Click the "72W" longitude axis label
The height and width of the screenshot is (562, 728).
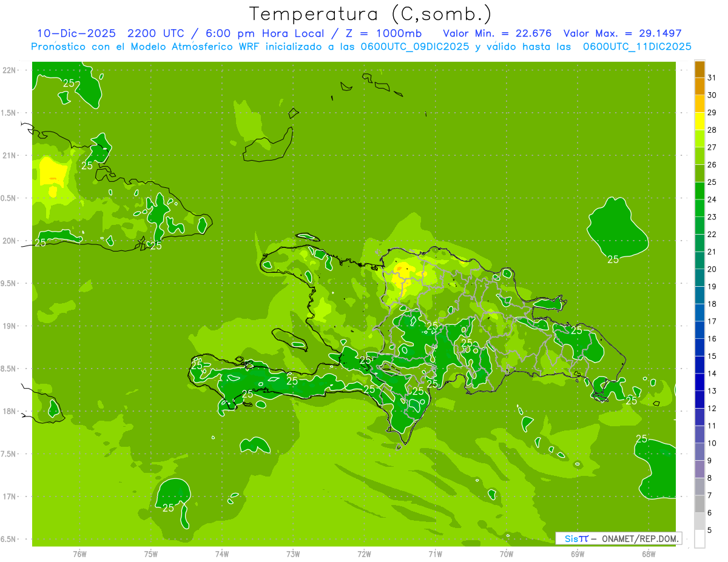tap(364, 554)
